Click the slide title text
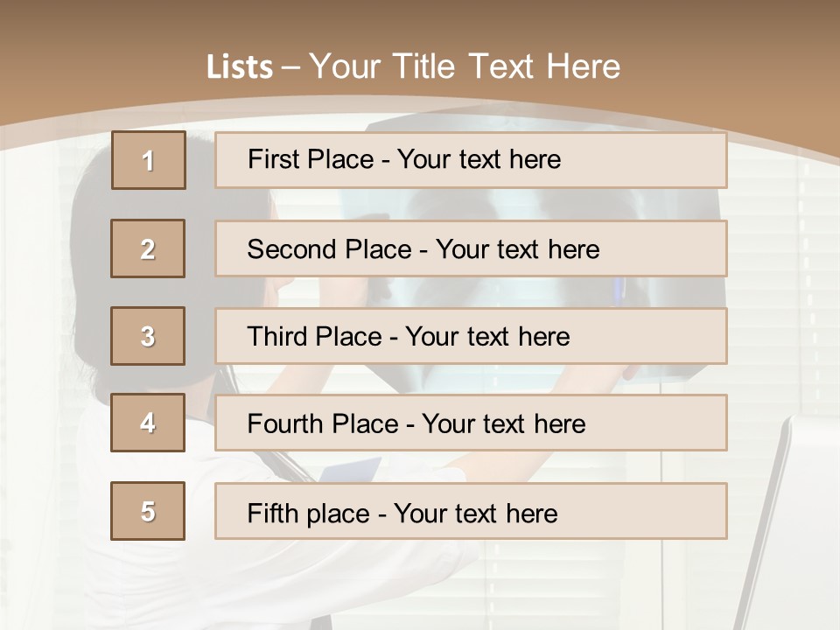This screenshot has width=840, height=630. 413,66
